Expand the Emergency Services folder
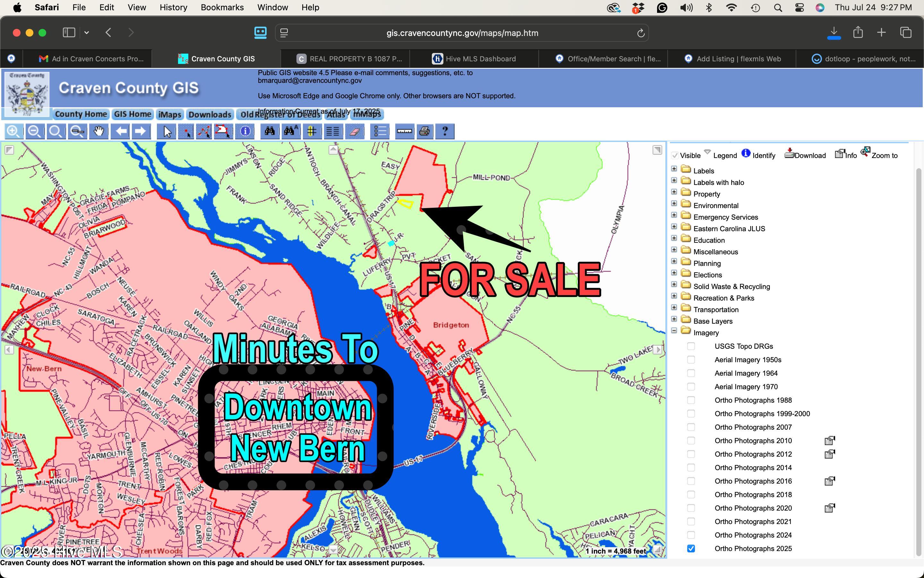924x578 pixels. tap(674, 215)
